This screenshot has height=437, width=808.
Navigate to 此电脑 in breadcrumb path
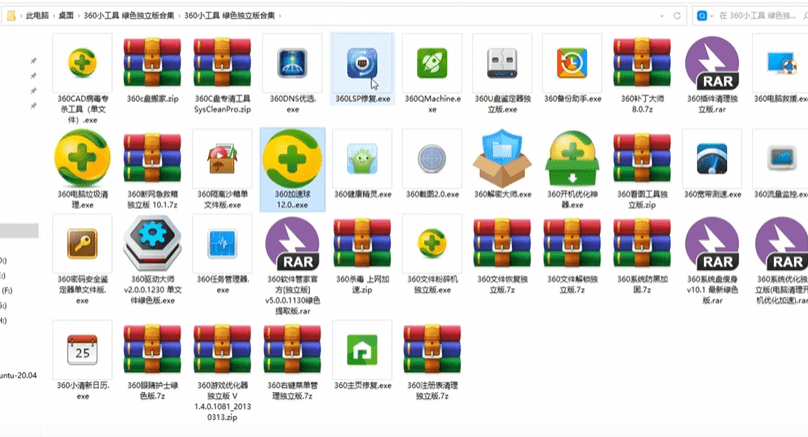click(41, 16)
